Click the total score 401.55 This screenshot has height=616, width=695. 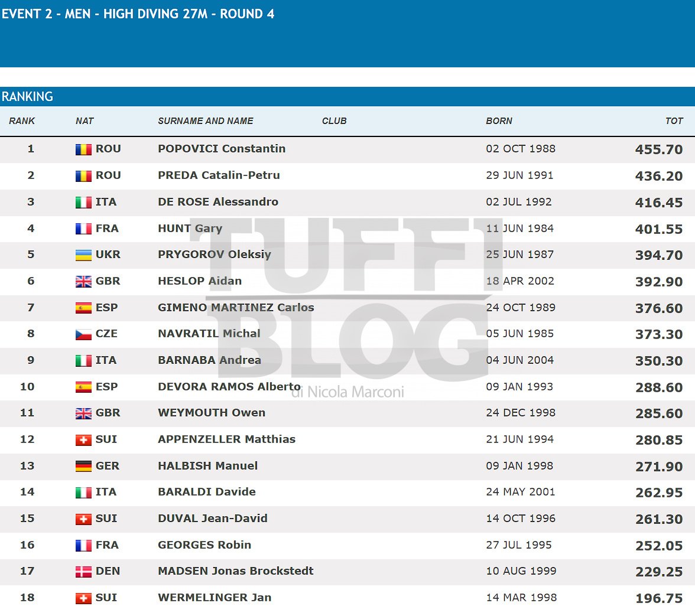pyautogui.click(x=659, y=229)
